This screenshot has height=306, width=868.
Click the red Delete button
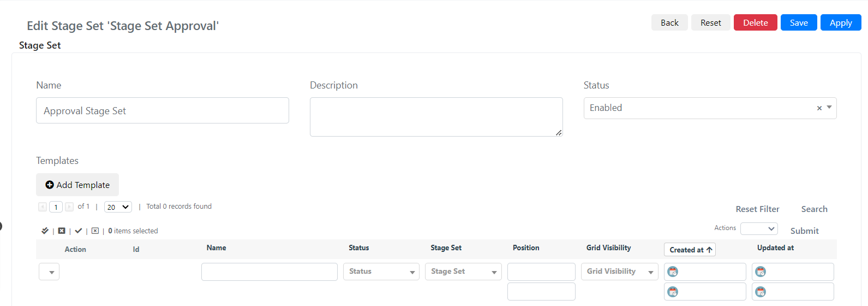point(755,22)
